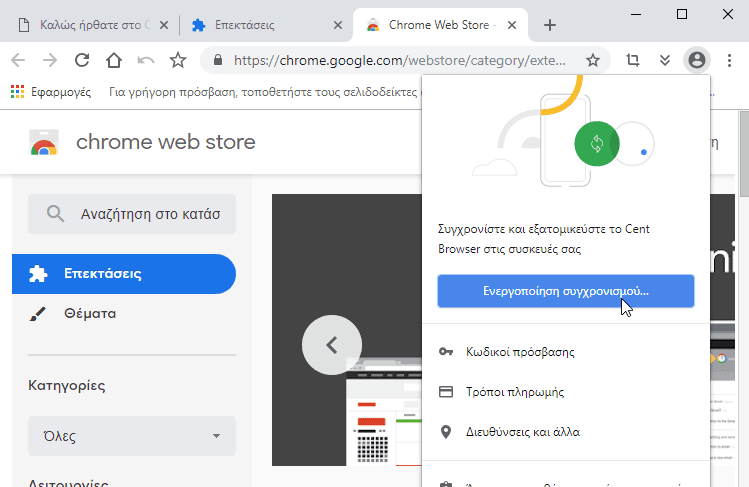Screen dimensions: 749x487
Task: Switch to the Επεκτάσεις browser tab
Action: tap(268, 24)
